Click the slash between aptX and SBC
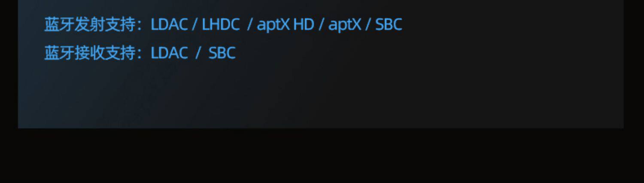Screen dimensions: 644x183 (x=368, y=24)
